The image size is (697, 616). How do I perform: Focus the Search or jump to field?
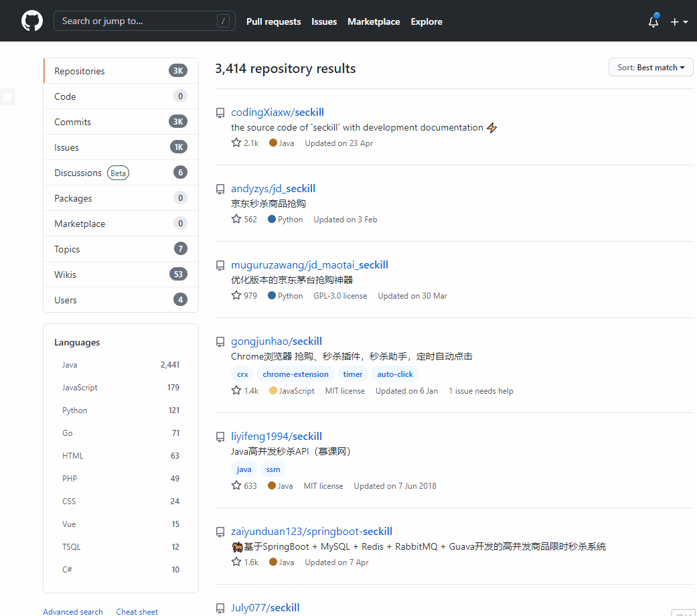pos(137,21)
